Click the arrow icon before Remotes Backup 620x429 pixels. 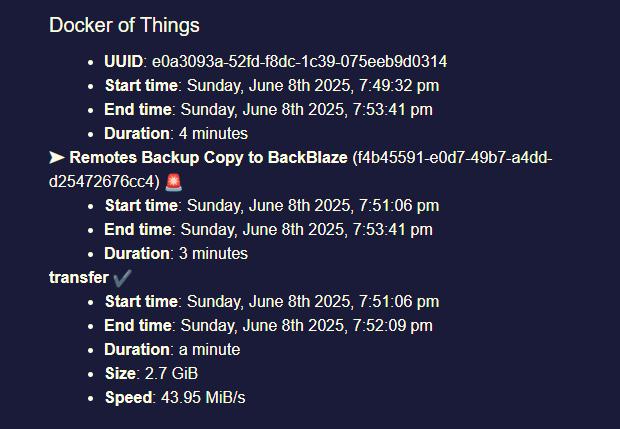coord(57,157)
